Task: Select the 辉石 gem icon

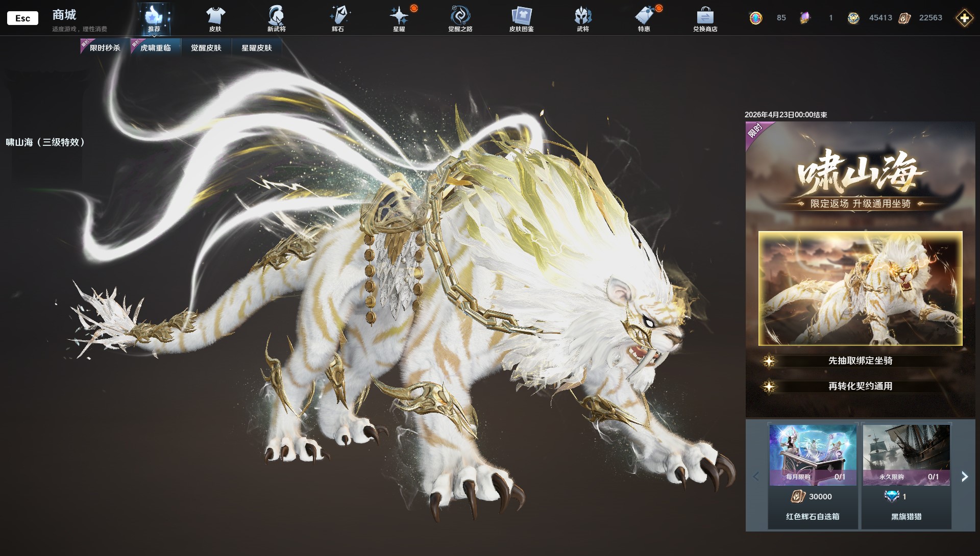Action: (x=337, y=19)
